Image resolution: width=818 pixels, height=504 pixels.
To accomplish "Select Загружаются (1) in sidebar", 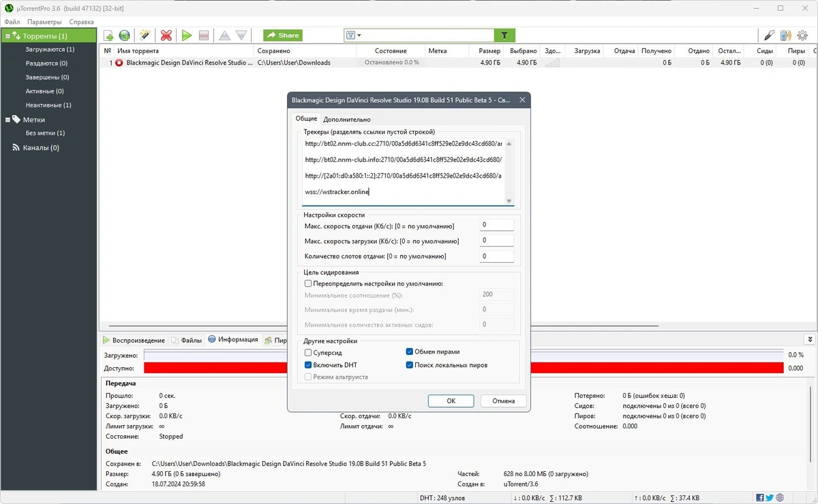I will pos(50,50).
